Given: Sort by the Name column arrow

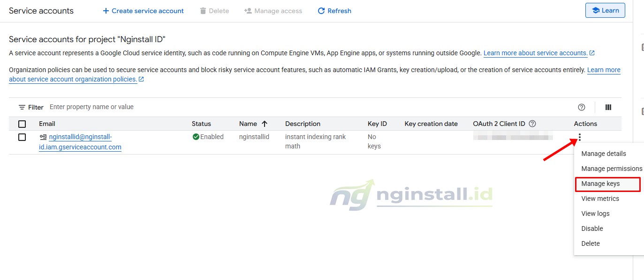Looking at the screenshot, I should 265,124.
